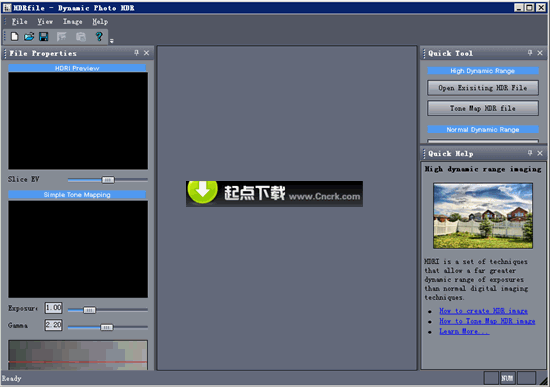Click the Exposure value field
Screen dimensions: 550x387
(53, 308)
